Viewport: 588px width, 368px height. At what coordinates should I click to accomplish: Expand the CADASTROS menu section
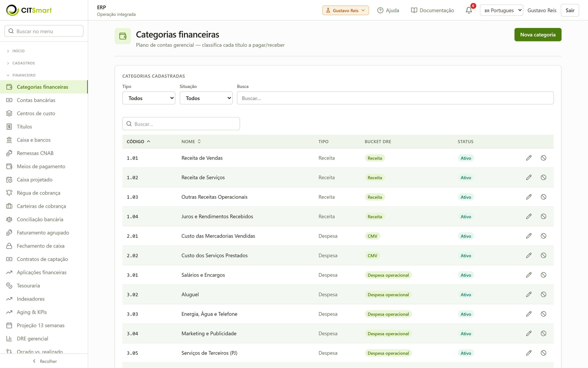(21, 63)
